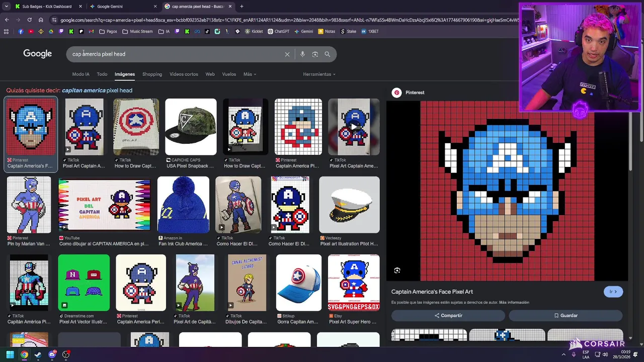Click the Guardar button
This screenshot has height=362, width=644.
566,315
